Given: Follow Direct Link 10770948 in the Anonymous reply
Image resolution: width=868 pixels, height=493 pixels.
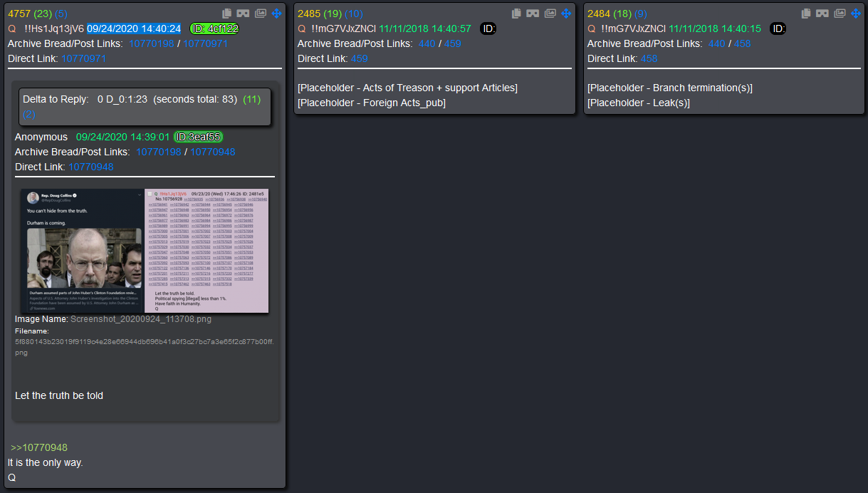Looking at the screenshot, I should pos(91,167).
